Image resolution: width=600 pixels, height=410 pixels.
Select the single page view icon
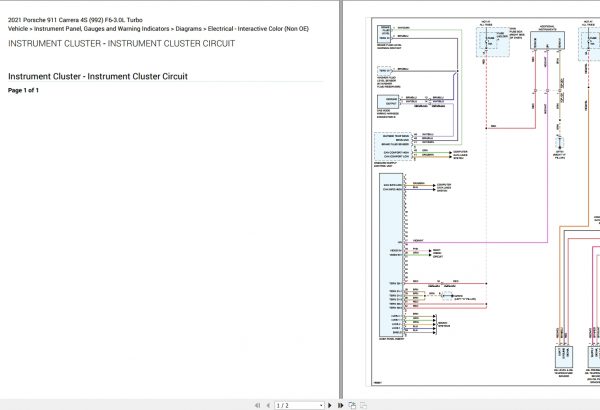click(353, 404)
